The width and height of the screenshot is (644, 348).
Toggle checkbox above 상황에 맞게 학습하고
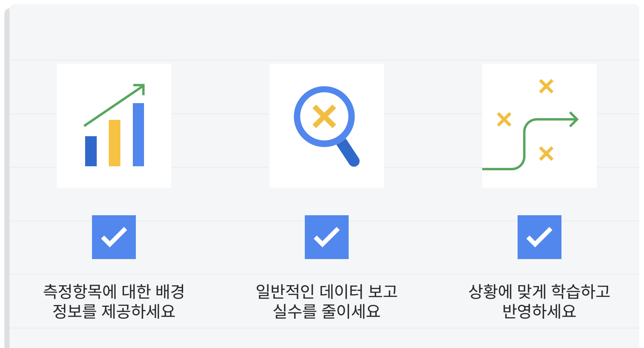coord(540,237)
